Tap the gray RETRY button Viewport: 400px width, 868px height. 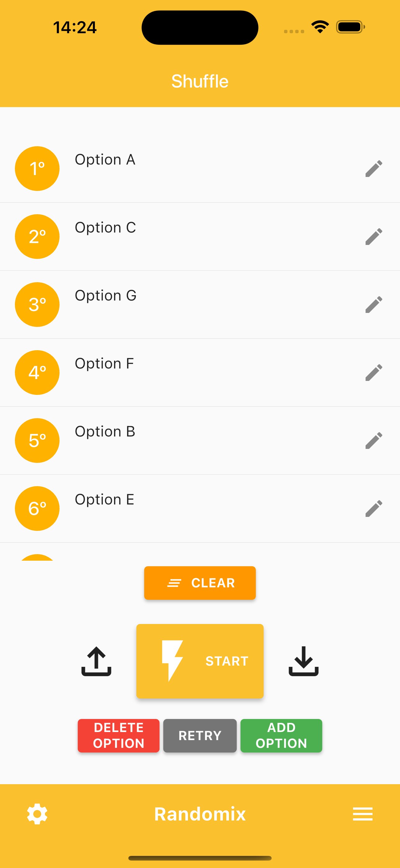click(200, 735)
